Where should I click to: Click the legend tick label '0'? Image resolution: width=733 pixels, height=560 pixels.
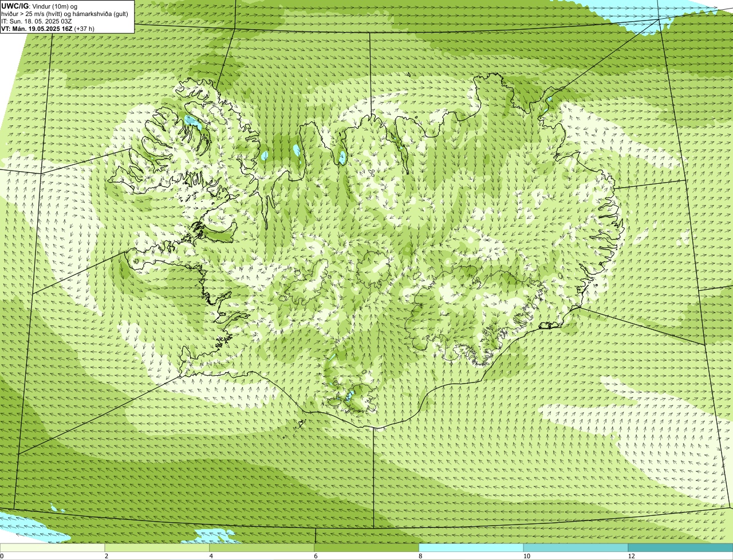point(2,556)
